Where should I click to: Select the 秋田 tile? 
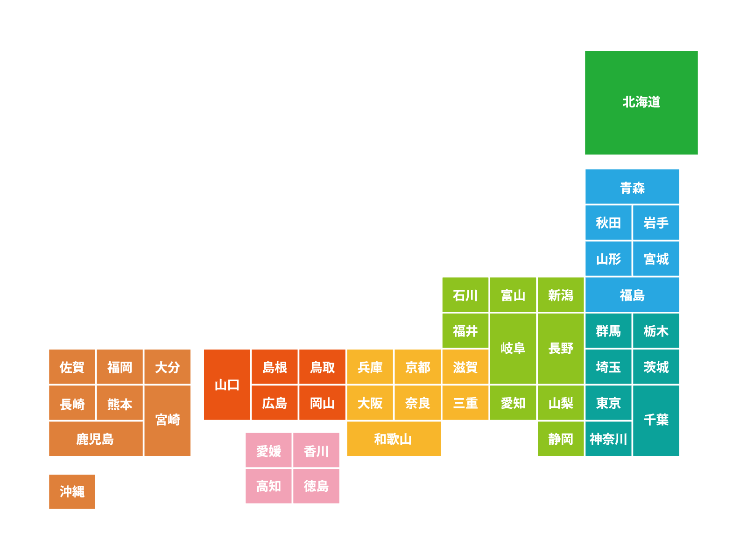[608, 223]
